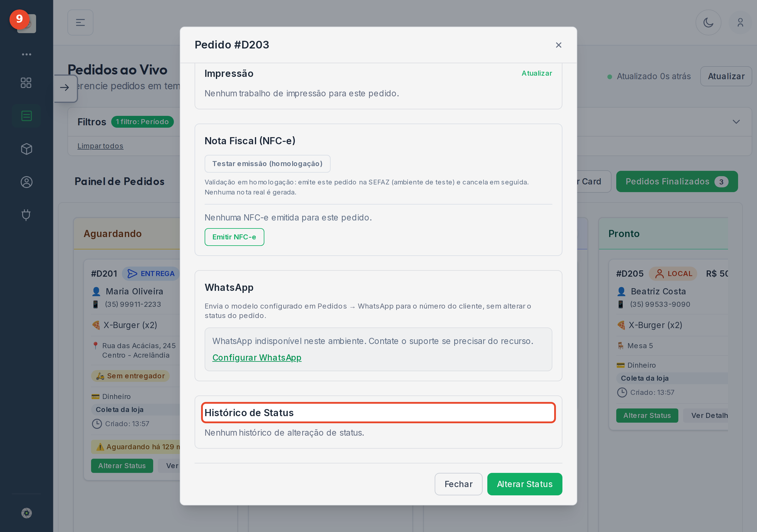Click Testar emissão (homologação) button
Viewport: 757px width, 532px height.
267,163
